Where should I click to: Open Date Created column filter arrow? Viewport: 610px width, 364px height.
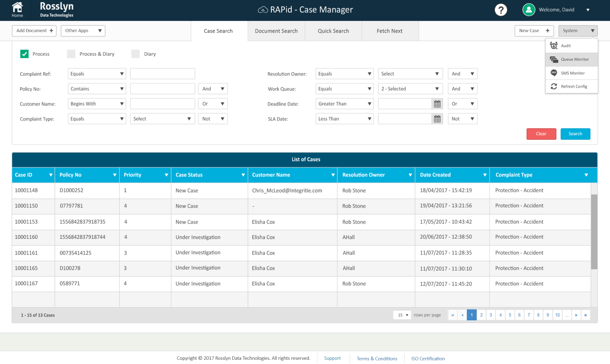485,175
